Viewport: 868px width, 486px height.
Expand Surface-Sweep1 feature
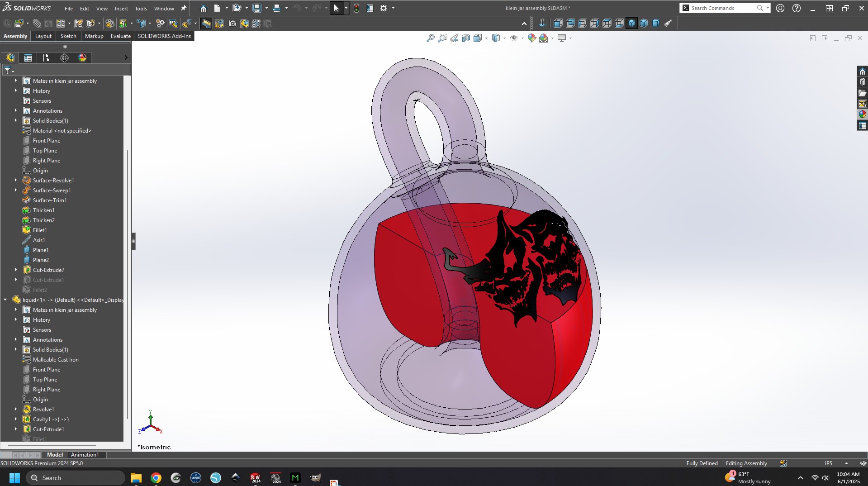(16, 191)
